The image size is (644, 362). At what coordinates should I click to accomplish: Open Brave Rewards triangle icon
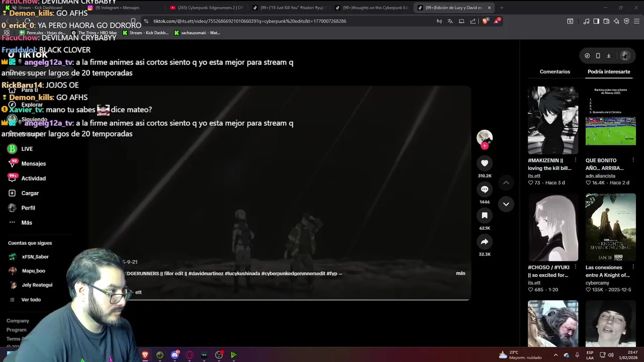(497, 21)
